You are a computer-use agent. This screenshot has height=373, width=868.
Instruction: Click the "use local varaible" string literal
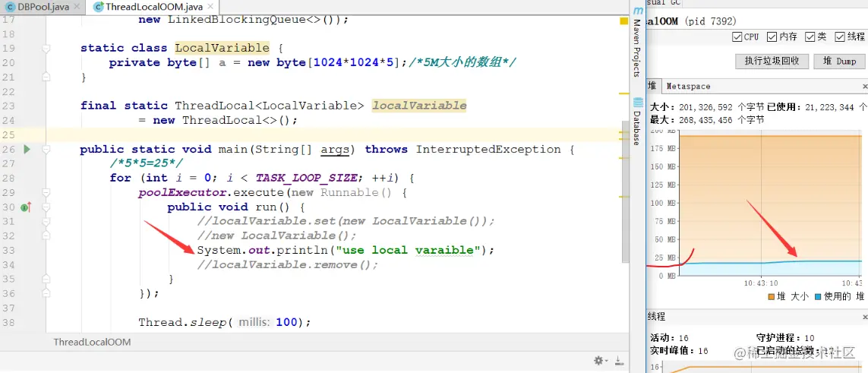coord(409,250)
